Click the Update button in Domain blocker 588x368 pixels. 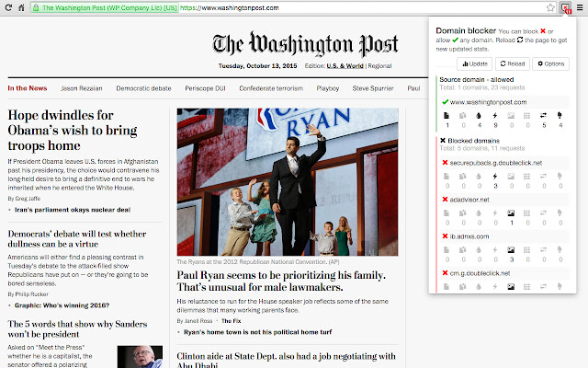(x=474, y=63)
